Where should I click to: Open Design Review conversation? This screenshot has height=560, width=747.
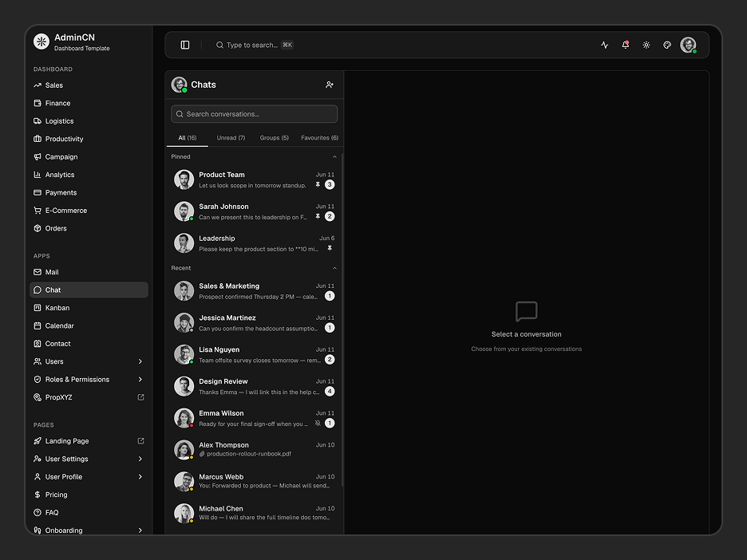255,387
